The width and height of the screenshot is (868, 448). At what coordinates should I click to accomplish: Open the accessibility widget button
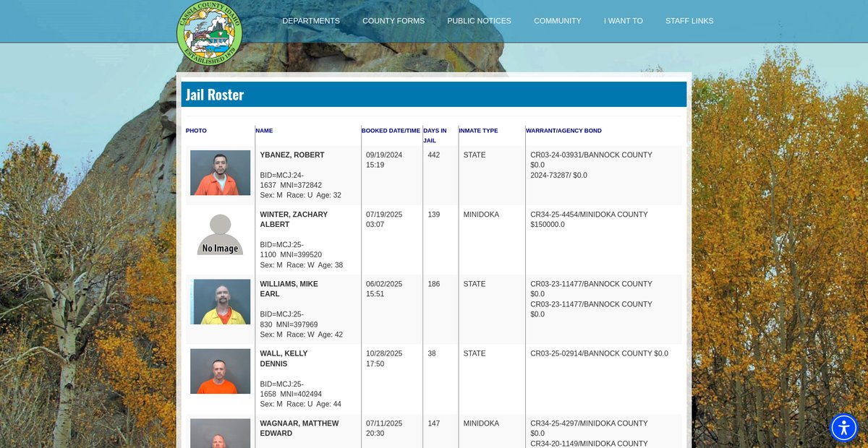pos(843,427)
